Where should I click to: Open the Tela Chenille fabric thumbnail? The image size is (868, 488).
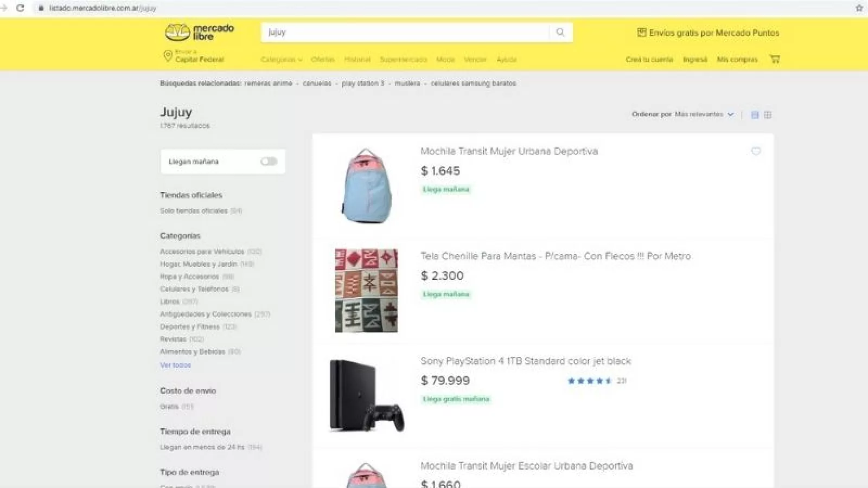(366, 291)
